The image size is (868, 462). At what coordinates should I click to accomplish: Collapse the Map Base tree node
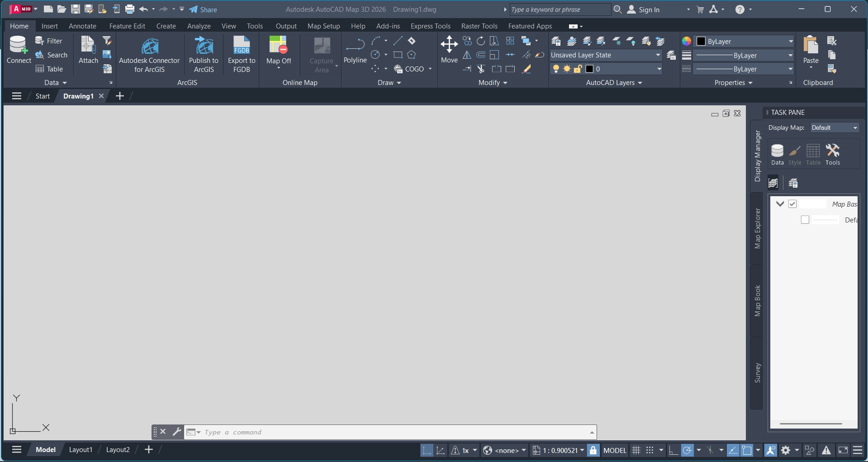(780, 204)
